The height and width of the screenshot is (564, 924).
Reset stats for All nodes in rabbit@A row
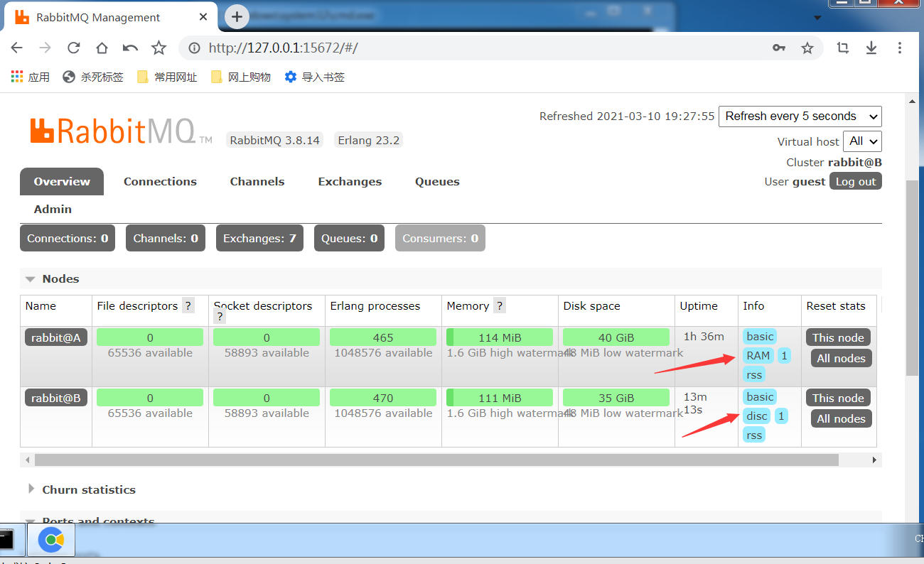841,358
